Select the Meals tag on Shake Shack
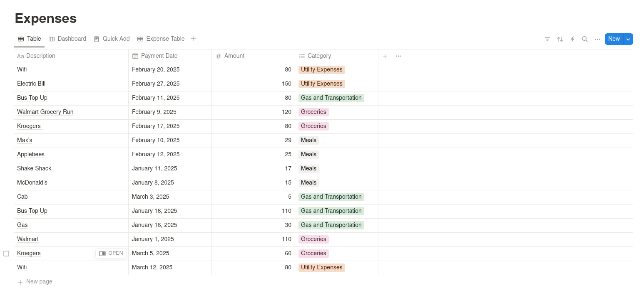The width and height of the screenshot is (644, 308). tap(308, 168)
